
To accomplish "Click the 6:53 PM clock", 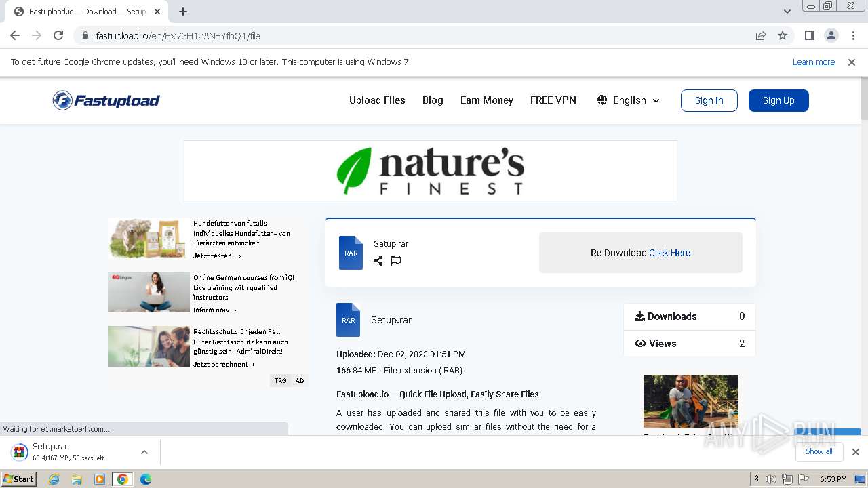I will tap(833, 479).
